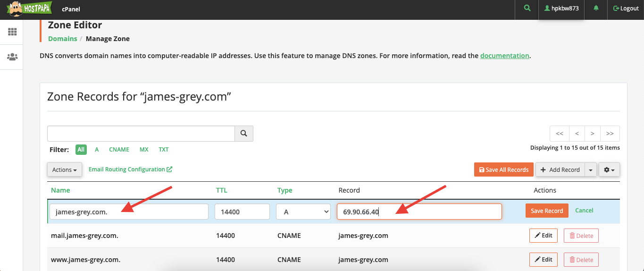
Task: Open the user manager sidebar icon
Action: coord(12,57)
